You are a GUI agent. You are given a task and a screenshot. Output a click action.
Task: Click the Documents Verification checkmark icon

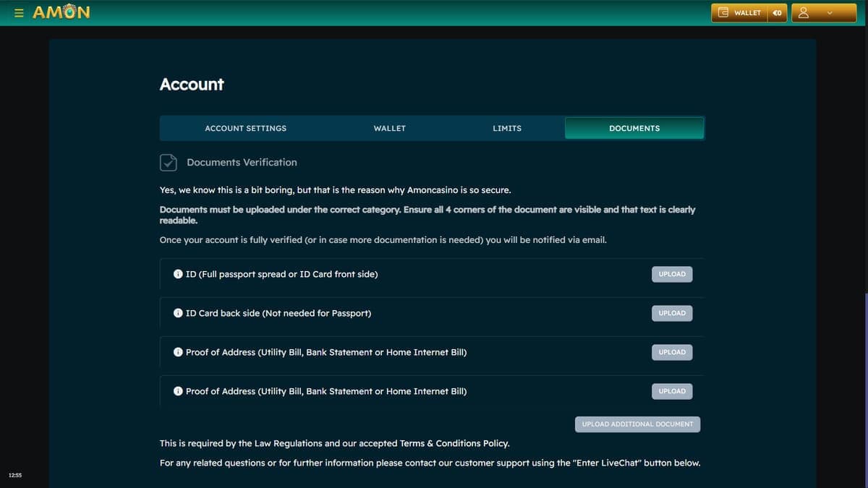point(168,162)
